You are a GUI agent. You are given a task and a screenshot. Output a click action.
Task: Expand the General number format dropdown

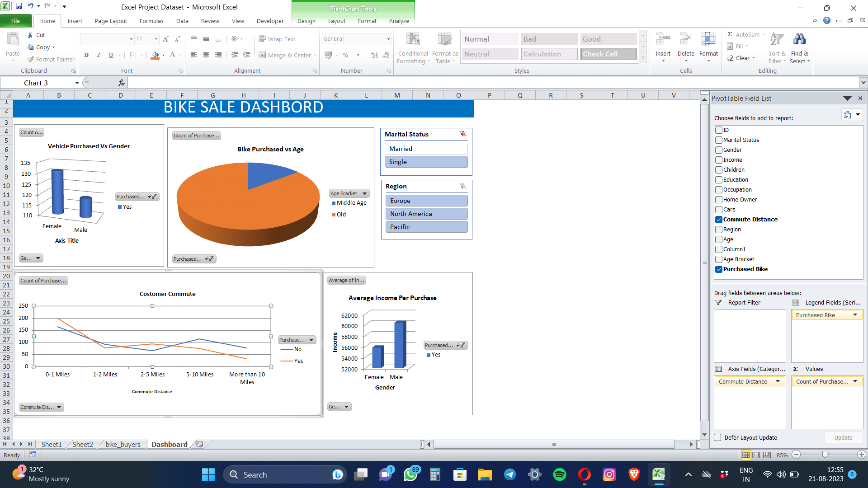coord(388,39)
